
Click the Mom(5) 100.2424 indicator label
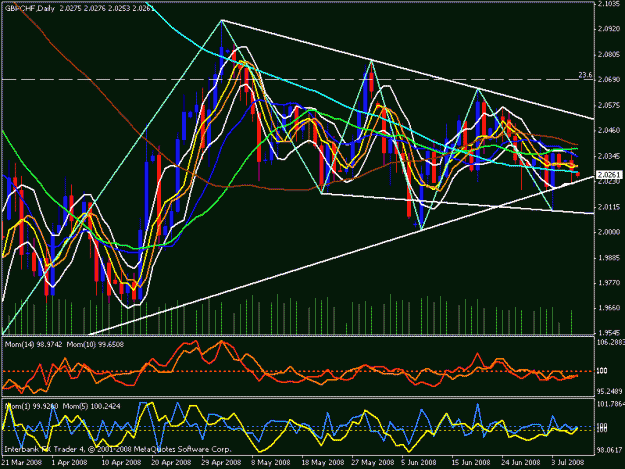click(92, 406)
